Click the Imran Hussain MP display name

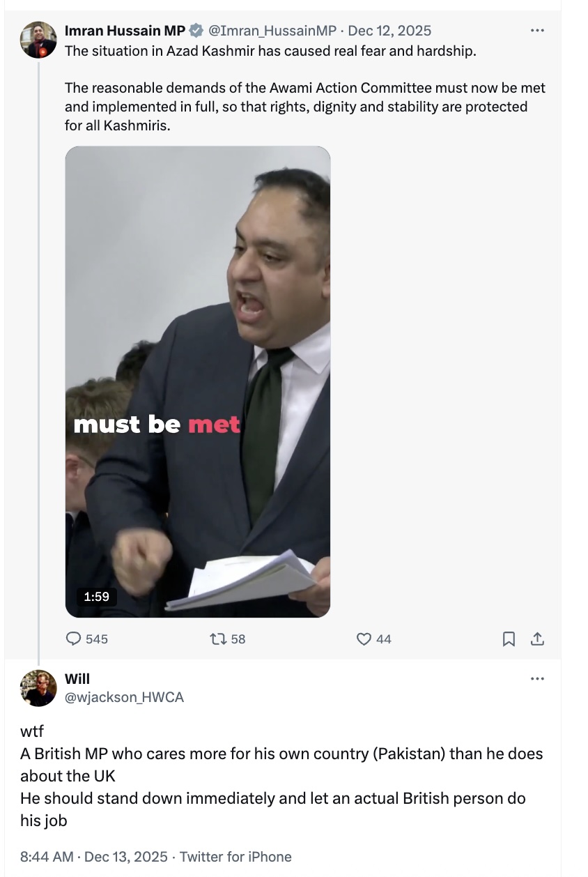coord(125,31)
